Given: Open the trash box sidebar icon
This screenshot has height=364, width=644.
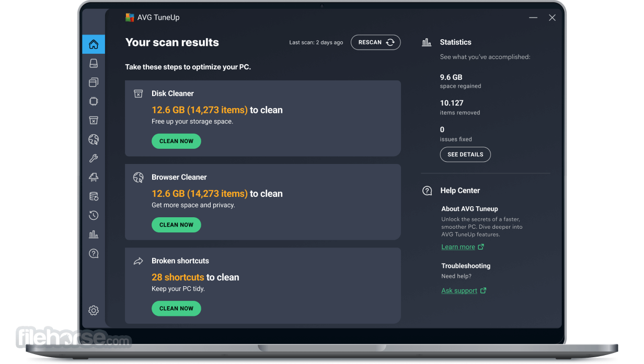Looking at the screenshot, I should click(x=94, y=120).
